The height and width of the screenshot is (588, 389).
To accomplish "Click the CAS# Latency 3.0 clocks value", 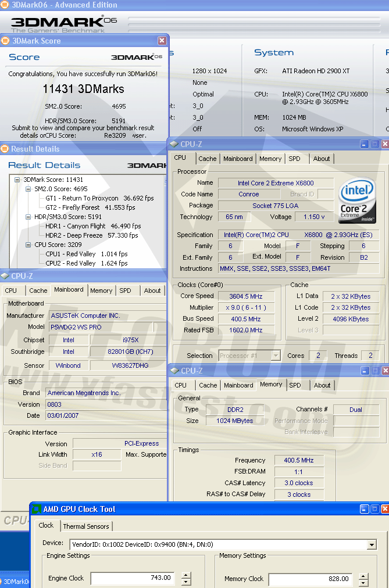I will pos(299,483).
